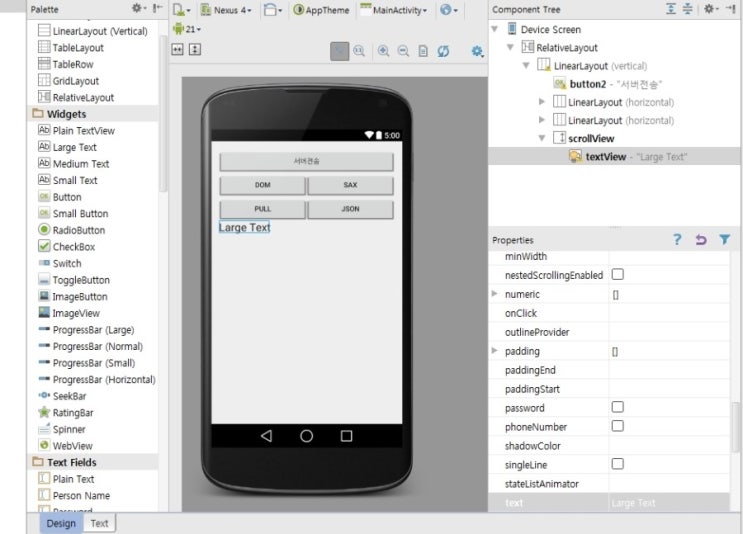Click Component Tree collapse all icon
Viewport: 743px width, 534px height.
(x=688, y=9)
